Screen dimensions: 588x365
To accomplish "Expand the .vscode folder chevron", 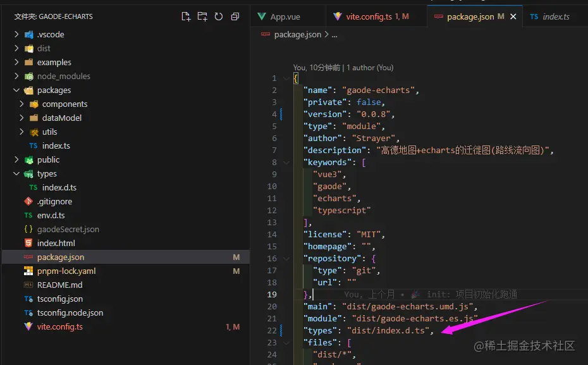I will pos(16,34).
